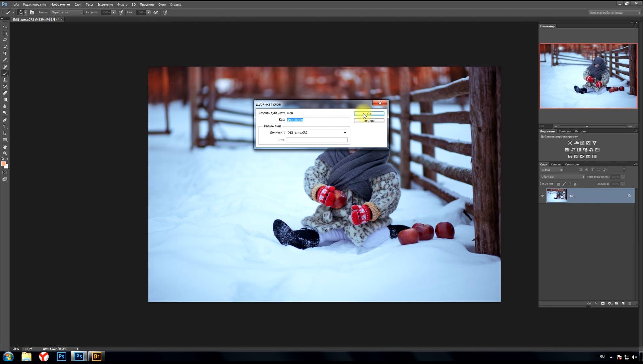
Task: Select the Quick Selection tool
Action: 5,47
